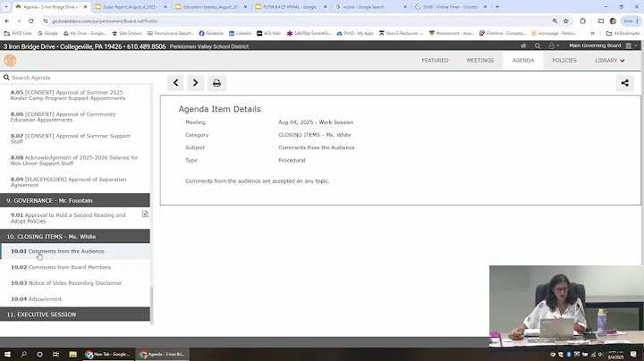This screenshot has width=644, height=361.
Task: Go to next agenda item arrow
Action: (x=196, y=83)
